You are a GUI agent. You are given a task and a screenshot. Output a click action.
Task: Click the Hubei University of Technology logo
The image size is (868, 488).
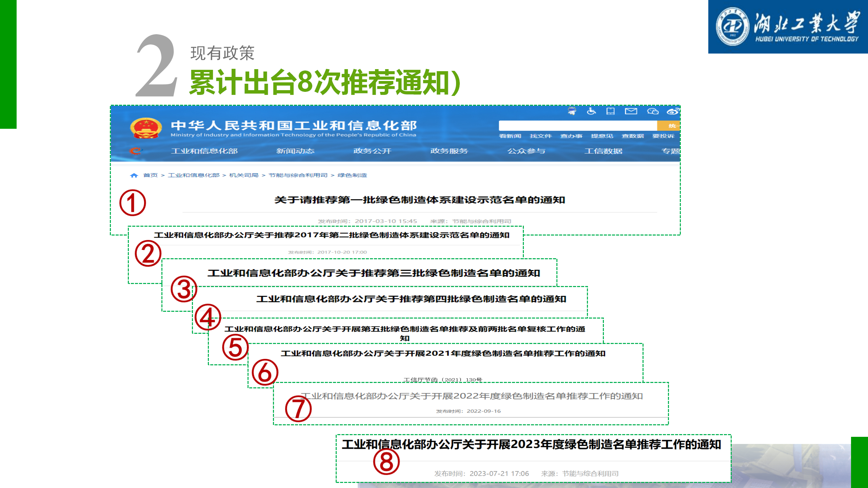click(788, 27)
